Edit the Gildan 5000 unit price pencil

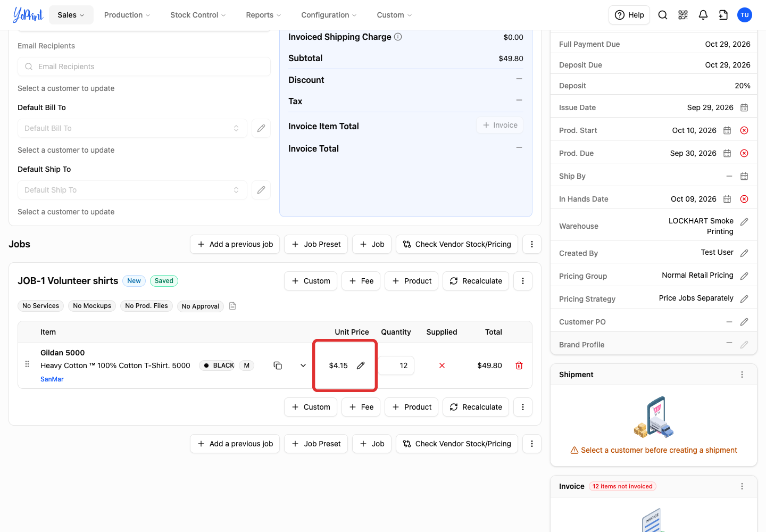361,365
